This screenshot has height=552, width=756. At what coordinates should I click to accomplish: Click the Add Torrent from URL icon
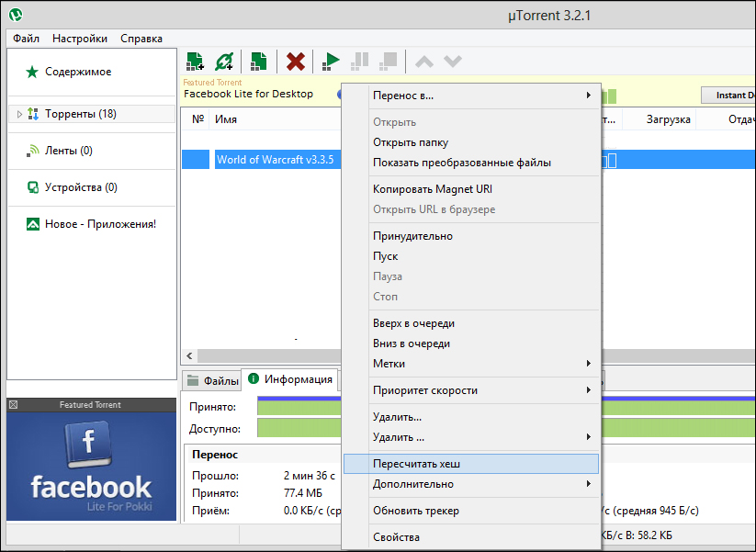[x=224, y=62]
